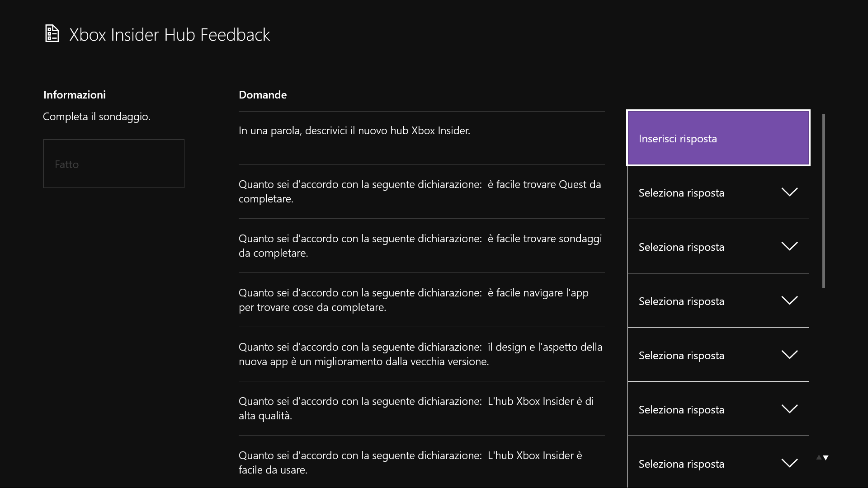Viewport: 868px width, 488px height.
Task: Click the Domande heading
Action: [263, 94]
